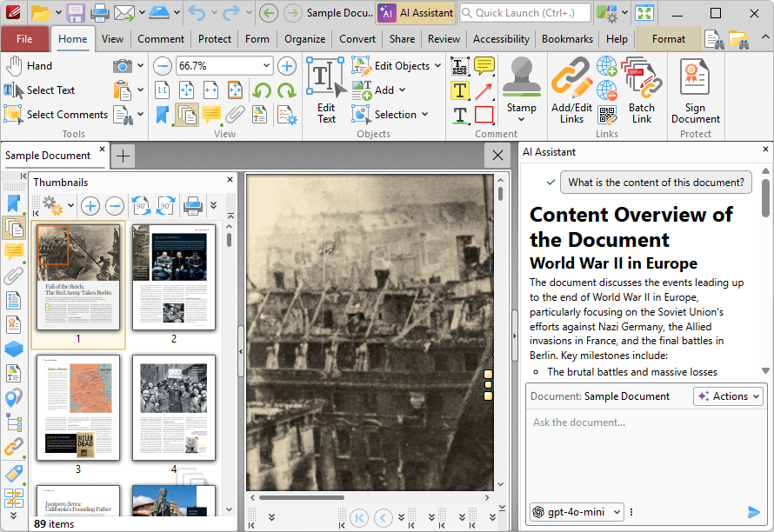This screenshot has height=532, width=774.
Task: Open the Actions dropdown in AI Assistant
Action: (728, 396)
